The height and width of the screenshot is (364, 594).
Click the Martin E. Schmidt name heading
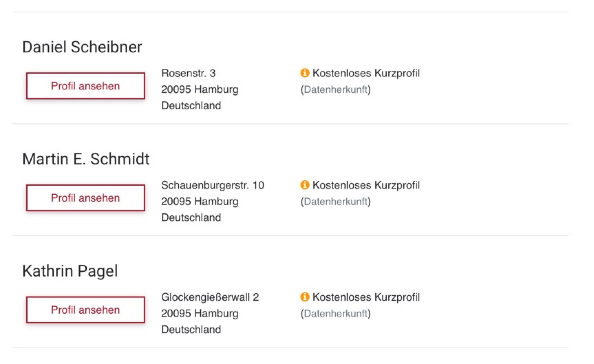[x=86, y=159]
